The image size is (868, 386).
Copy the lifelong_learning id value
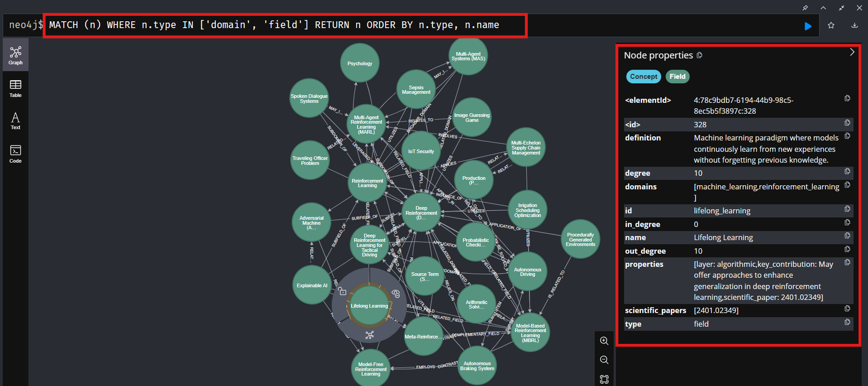[x=847, y=209]
